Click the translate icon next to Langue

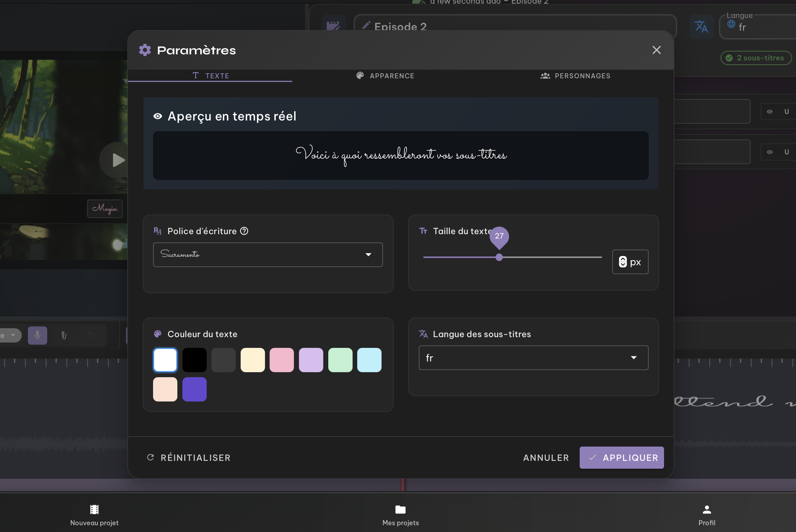701,27
